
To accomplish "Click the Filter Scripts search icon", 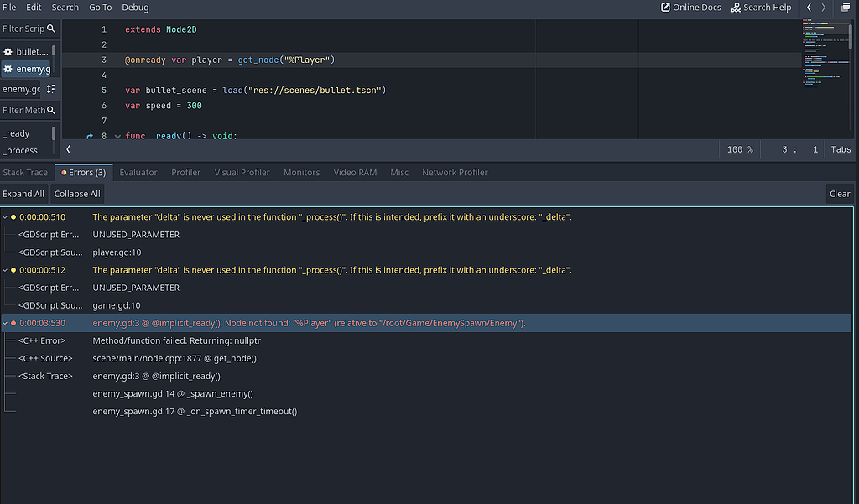I will pos(50,28).
